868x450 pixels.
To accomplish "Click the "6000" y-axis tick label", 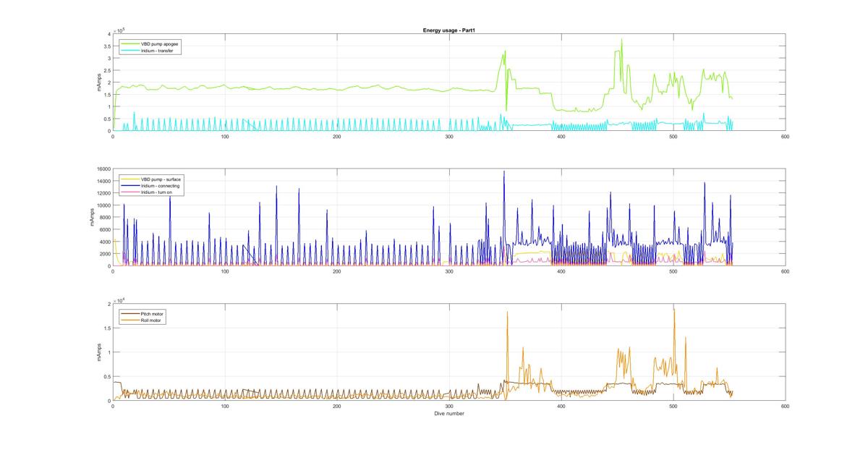I will 104,230.
